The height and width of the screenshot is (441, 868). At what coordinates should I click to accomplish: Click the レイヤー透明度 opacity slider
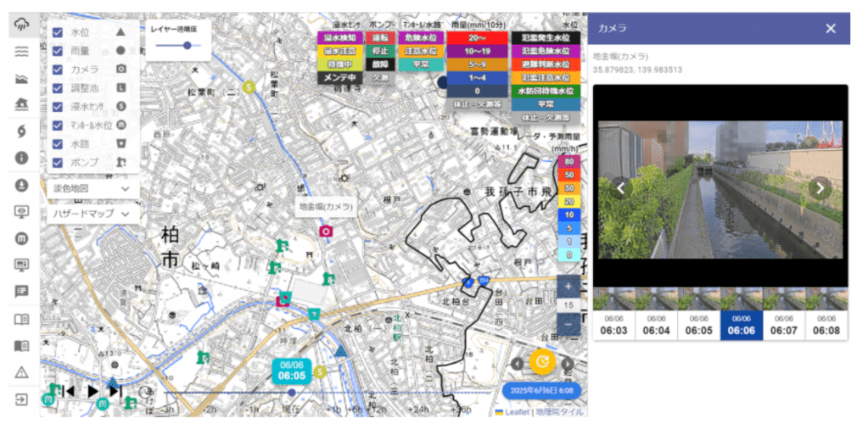coord(183,45)
